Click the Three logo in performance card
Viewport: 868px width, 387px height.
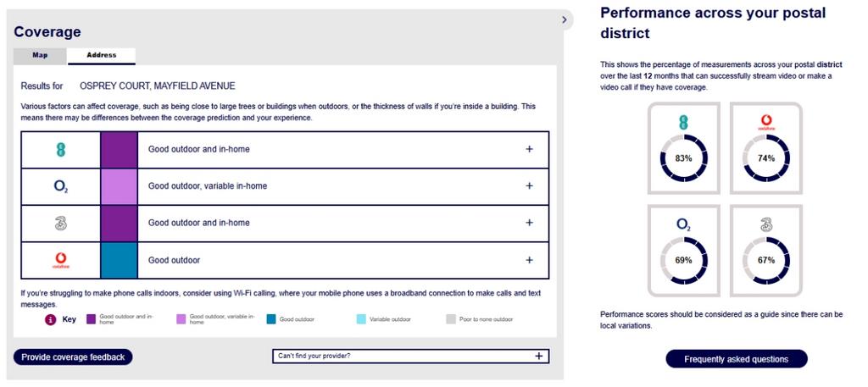766,224
